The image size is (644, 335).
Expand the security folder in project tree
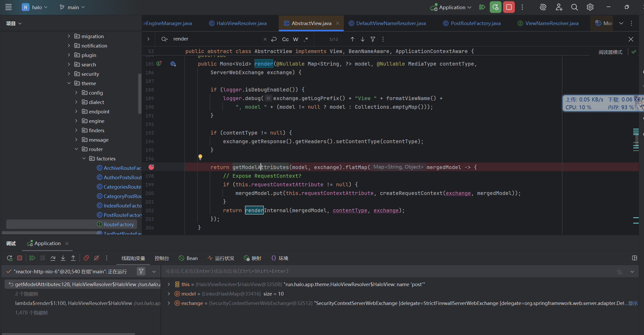point(69,74)
